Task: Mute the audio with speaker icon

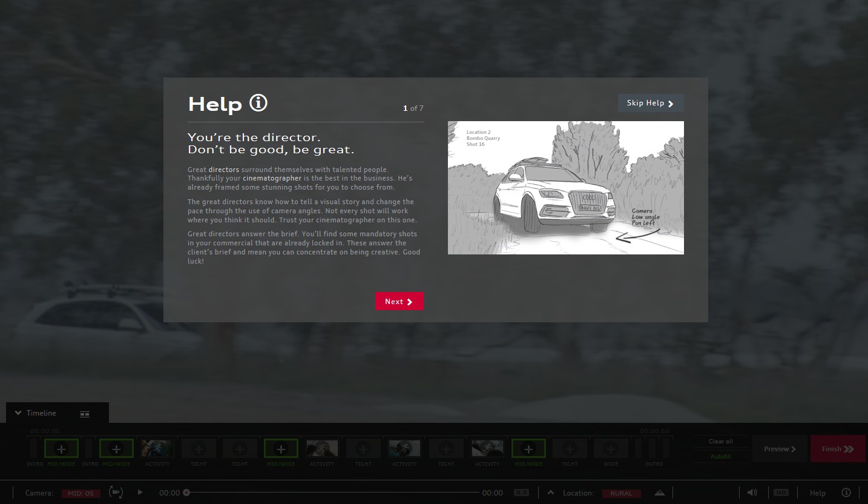Action: (752, 492)
